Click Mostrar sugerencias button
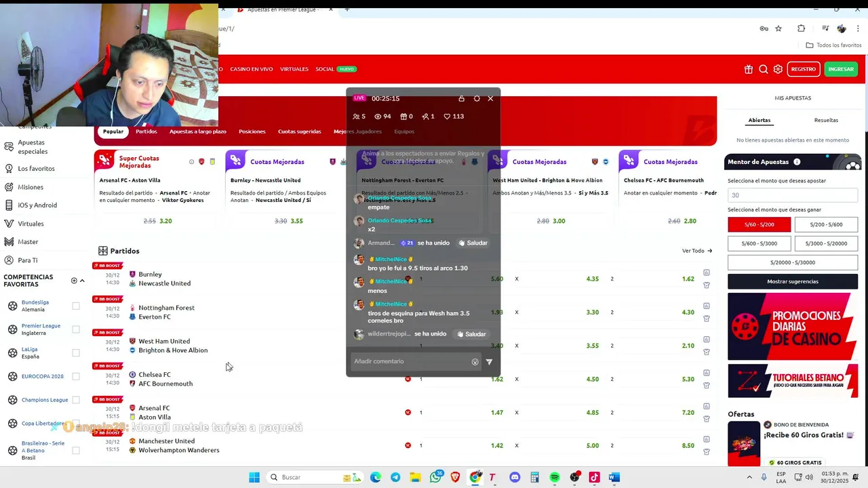Viewport: 868px width, 488px height. pyautogui.click(x=793, y=281)
